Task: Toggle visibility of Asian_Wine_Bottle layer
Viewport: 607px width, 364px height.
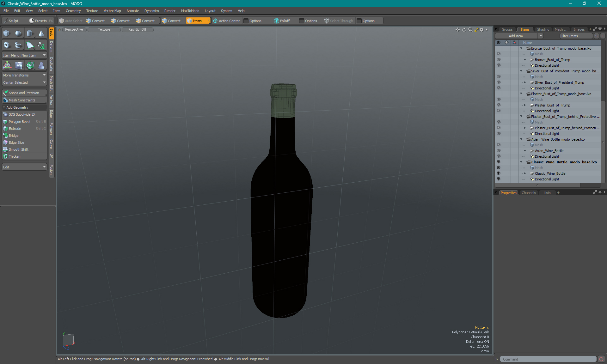Action: tap(499, 150)
